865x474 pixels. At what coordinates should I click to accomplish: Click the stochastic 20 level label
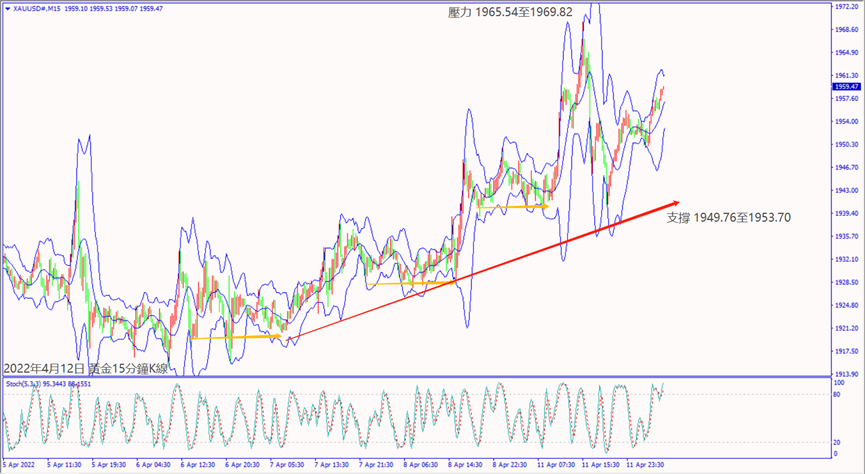838,442
